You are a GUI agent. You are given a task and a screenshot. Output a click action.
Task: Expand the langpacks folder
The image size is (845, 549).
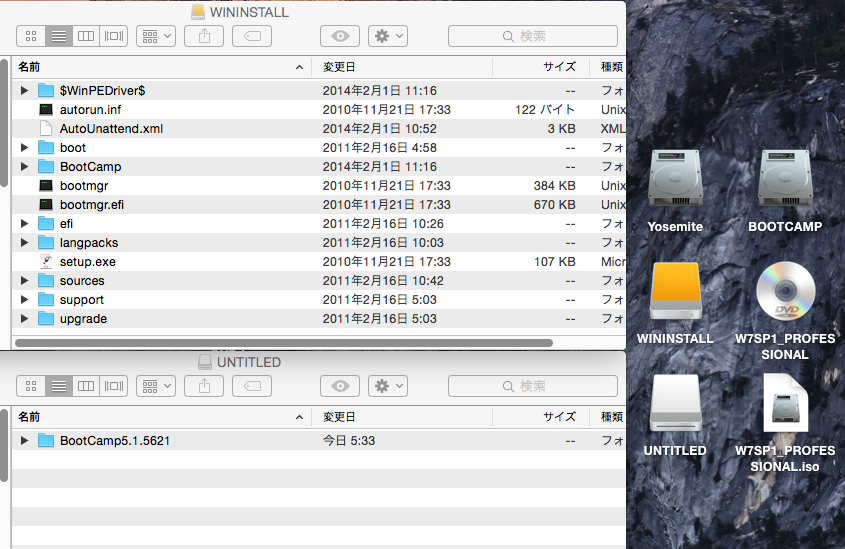pos(24,242)
